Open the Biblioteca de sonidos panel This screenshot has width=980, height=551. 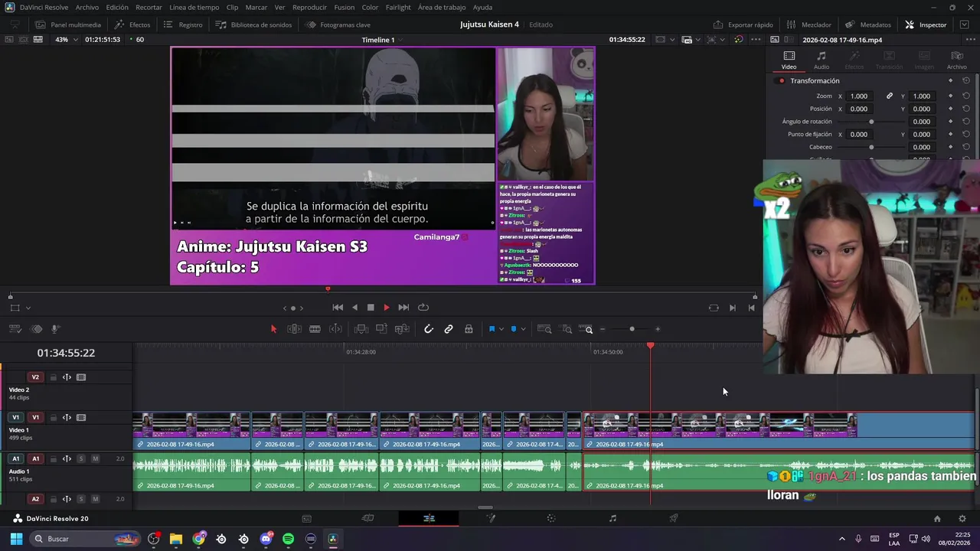point(253,24)
